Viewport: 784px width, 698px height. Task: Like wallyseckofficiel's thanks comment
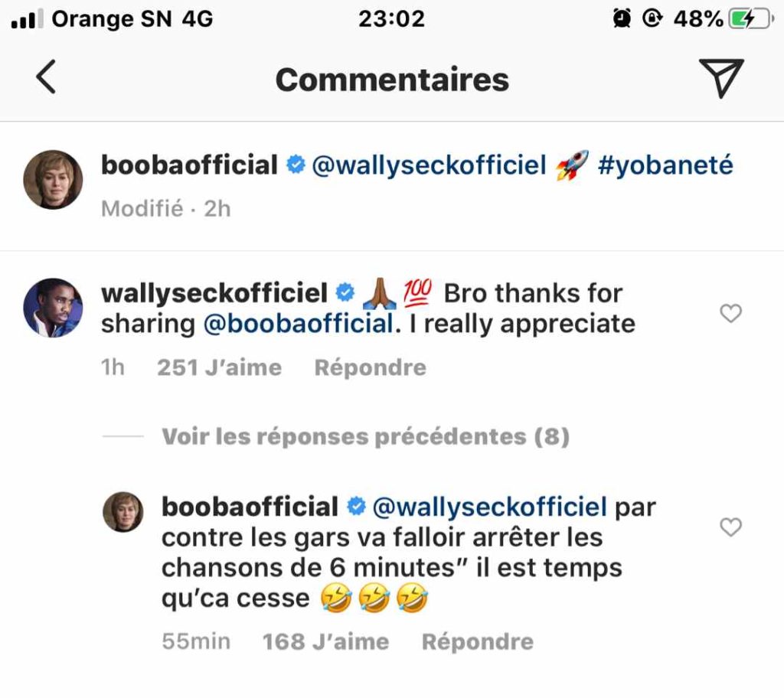click(731, 313)
